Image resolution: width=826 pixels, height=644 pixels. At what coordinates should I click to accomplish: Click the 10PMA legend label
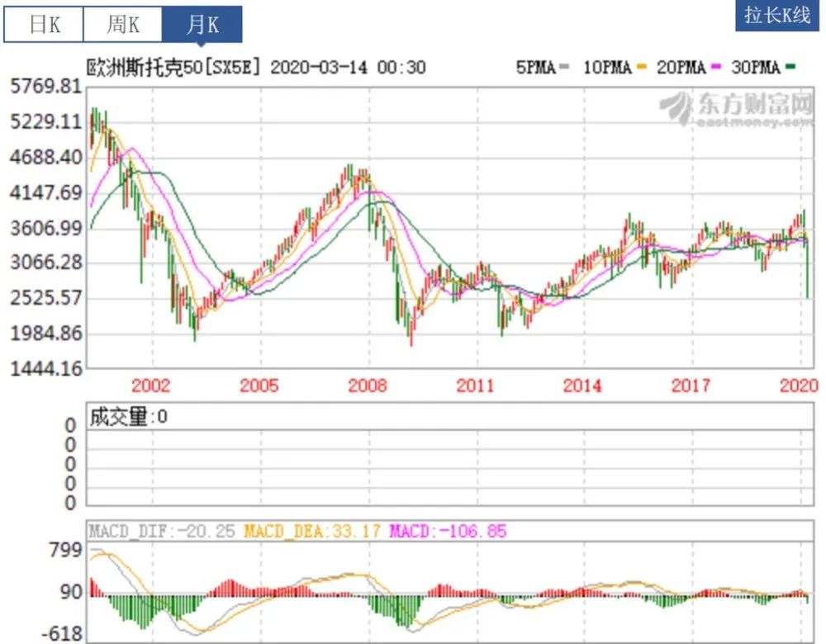click(607, 68)
